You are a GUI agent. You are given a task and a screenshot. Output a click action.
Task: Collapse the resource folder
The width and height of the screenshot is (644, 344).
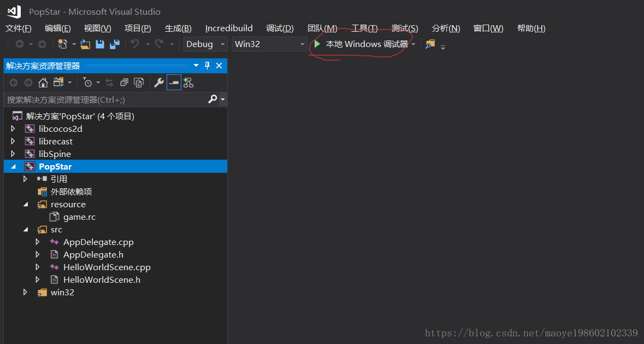(26, 204)
